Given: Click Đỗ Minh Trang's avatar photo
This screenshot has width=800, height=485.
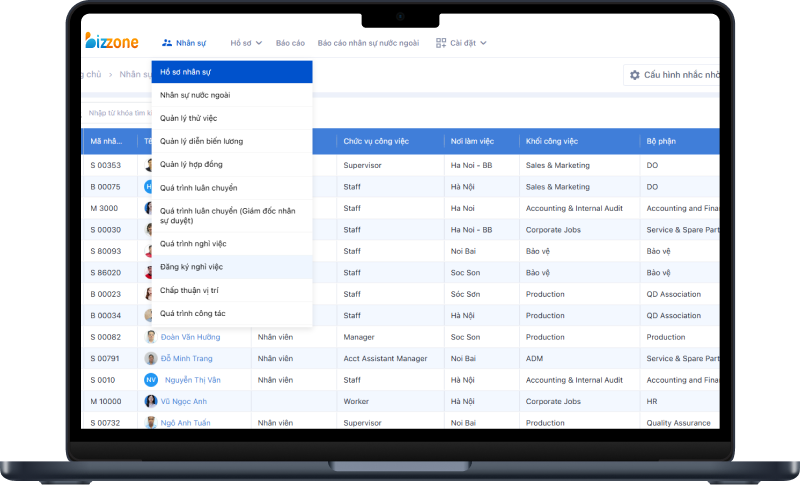Looking at the screenshot, I should click(x=151, y=358).
